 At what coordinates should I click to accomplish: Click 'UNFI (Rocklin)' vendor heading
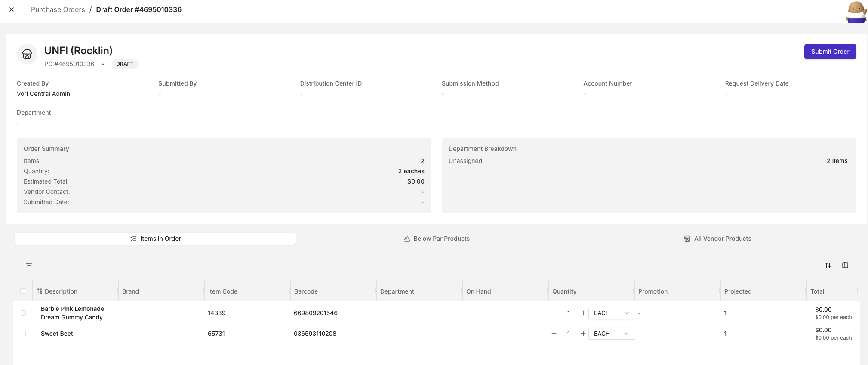[x=78, y=51]
